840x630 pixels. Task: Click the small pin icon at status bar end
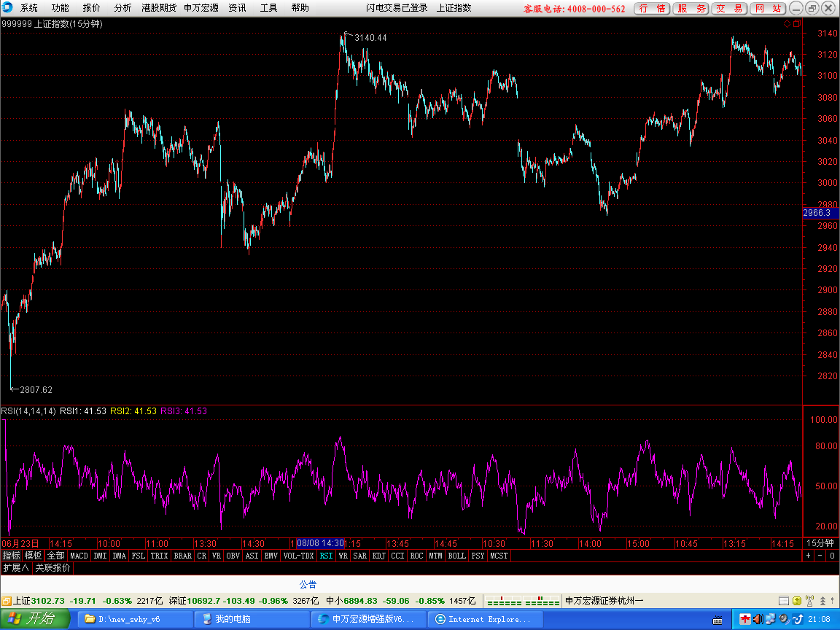tap(833, 601)
